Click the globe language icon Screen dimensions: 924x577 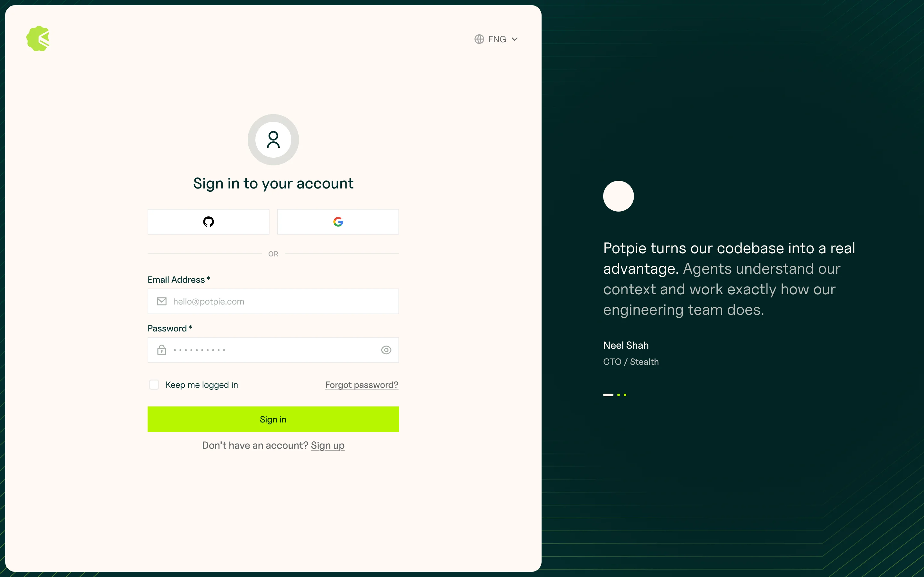point(479,39)
